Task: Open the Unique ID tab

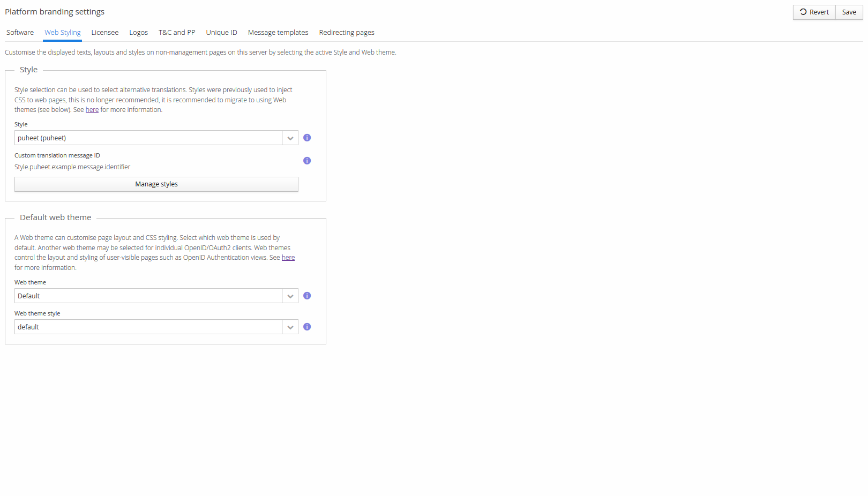Action: (x=221, y=33)
